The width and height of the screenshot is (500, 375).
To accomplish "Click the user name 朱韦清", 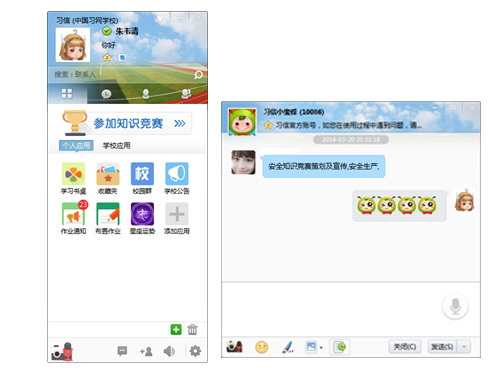I will 127,31.
